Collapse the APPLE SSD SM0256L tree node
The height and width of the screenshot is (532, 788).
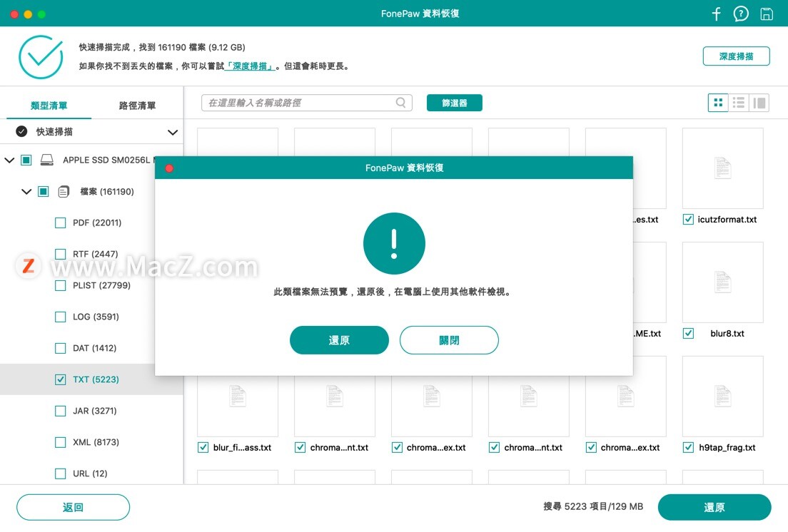pos(9,160)
